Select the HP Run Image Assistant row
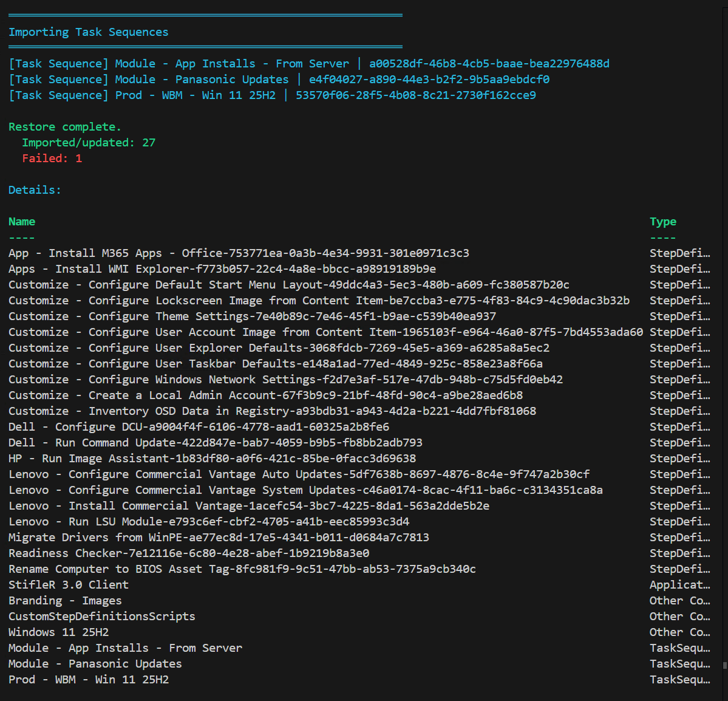Screen dimensions: 728x701 pos(212,459)
